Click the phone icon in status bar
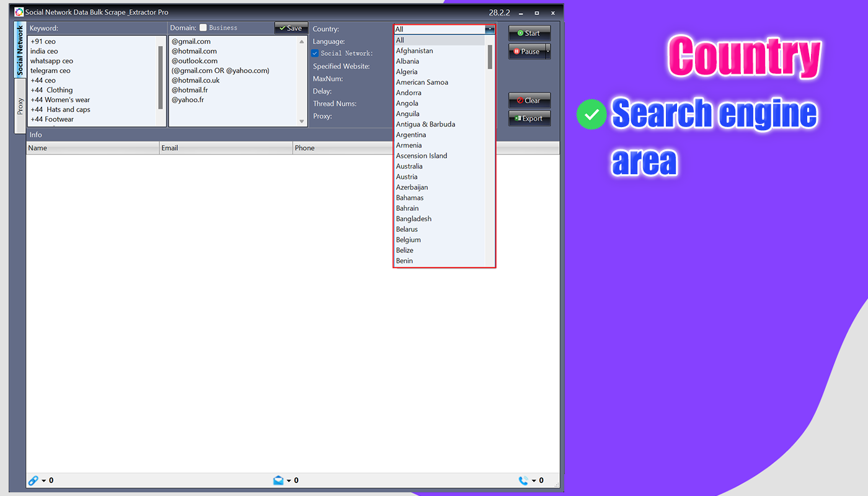This screenshot has width=868, height=496. coord(523,480)
